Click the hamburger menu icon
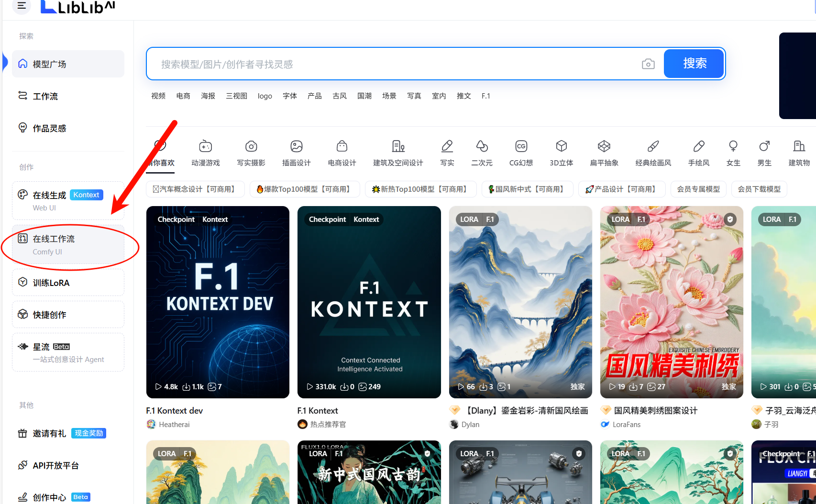Image resolution: width=816 pixels, height=504 pixels. 22,6
